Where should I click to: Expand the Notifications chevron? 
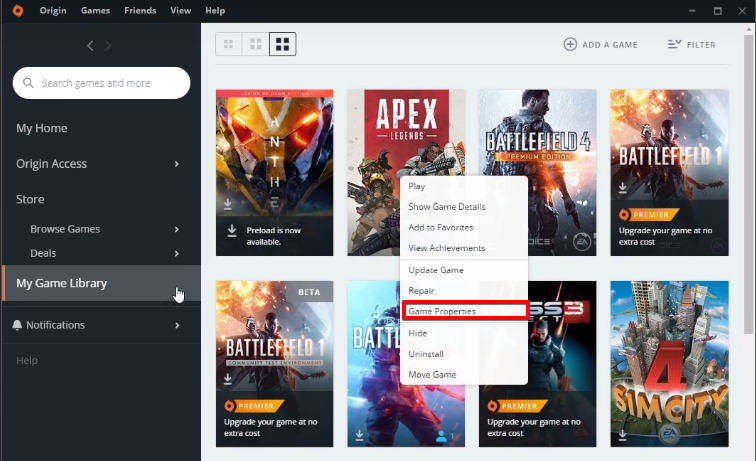coord(177,325)
